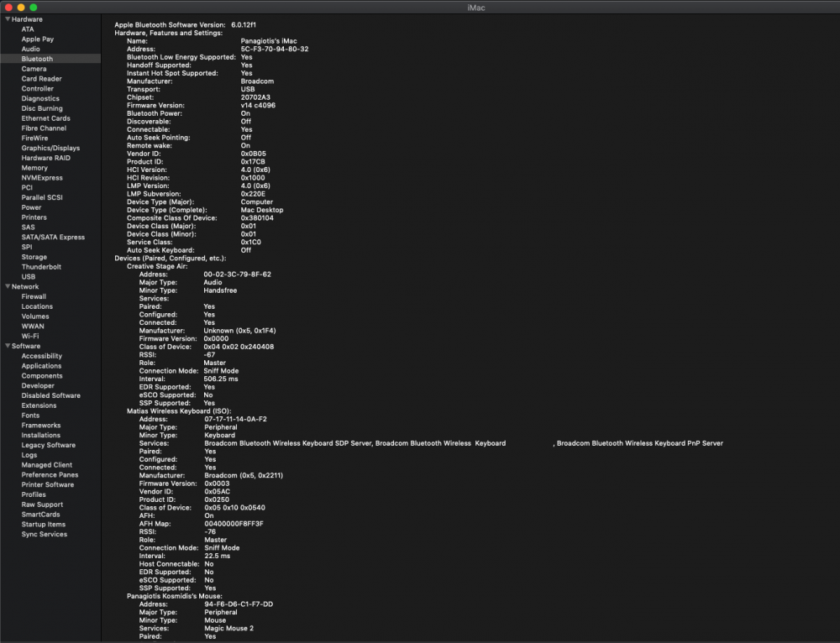This screenshot has height=643, width=840.
Task: Open FireWire details
Action: coord(34,139)
